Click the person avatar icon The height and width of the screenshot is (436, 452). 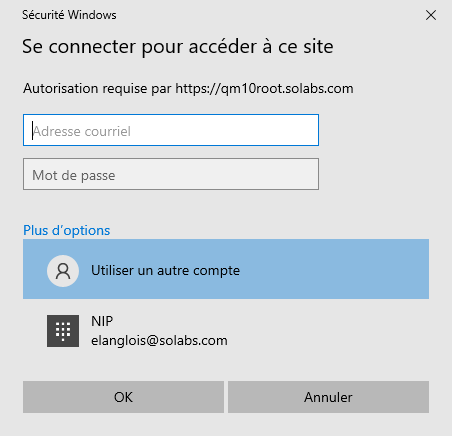63,271
